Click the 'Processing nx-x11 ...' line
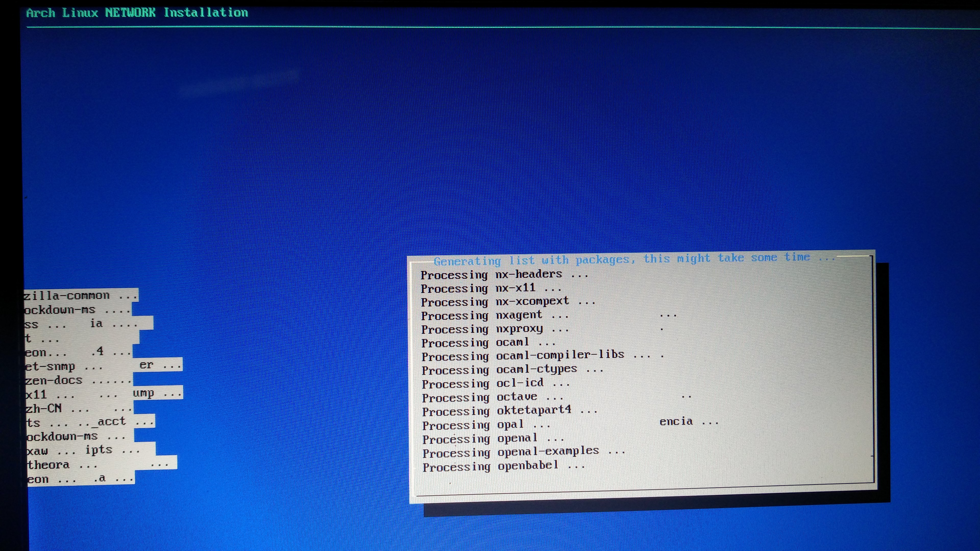Screen dimensions: 980x551 pyautogui.click(x=491, y=288)
